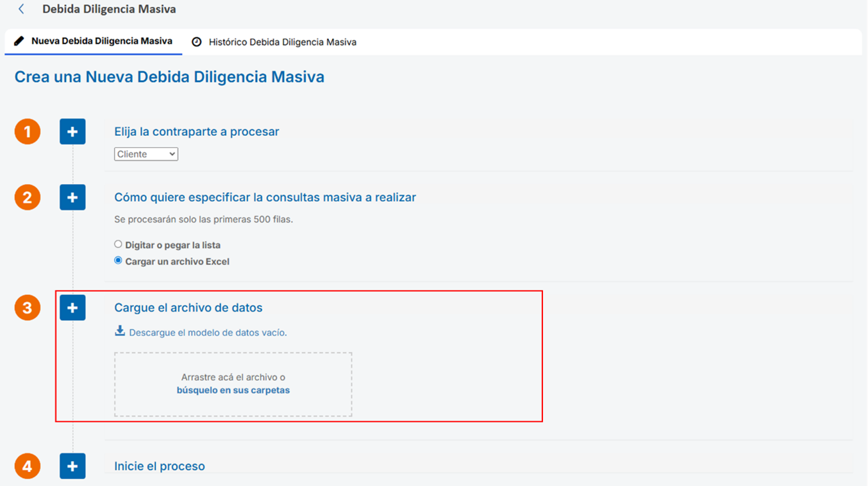The width and height of the screenshot is (868, 486).
Task: Click the dashed file drop zone area
Action: point(232,383)
